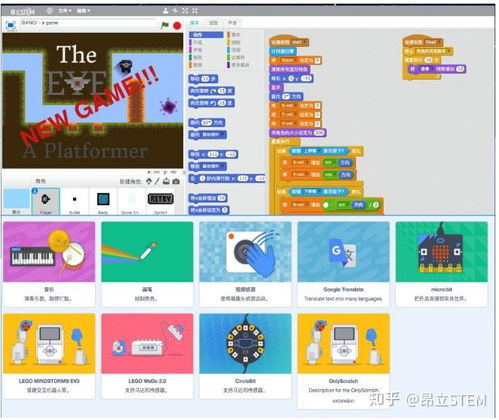Add the 画笔 pen extension

pos(147,264)
